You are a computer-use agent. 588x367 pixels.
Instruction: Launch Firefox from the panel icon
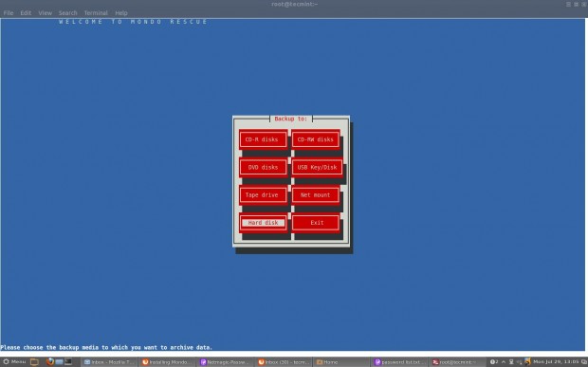[x=49, y=361]
